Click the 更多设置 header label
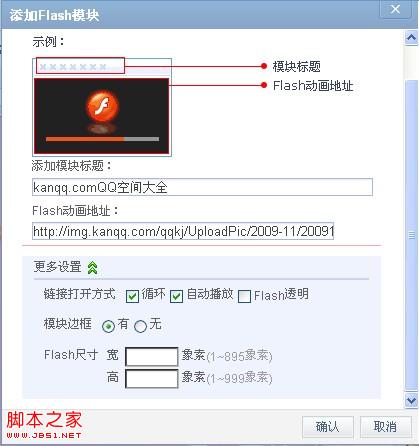 [57, 267]
